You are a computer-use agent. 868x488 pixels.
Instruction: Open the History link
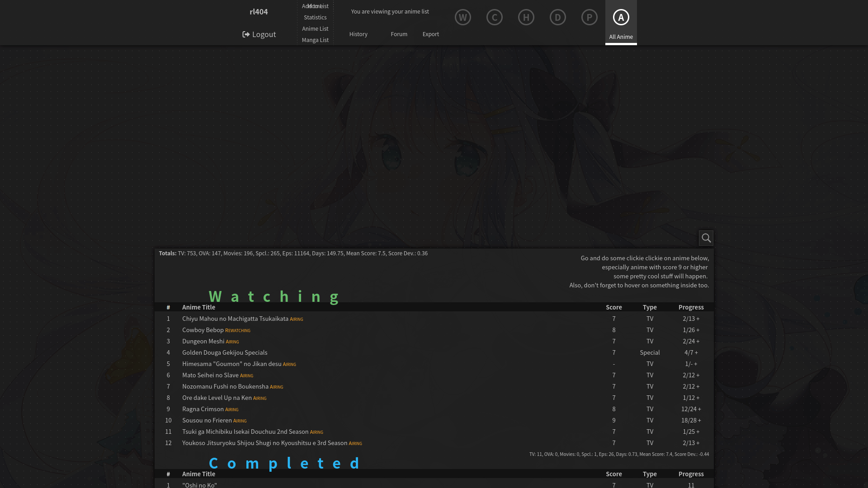358,34
